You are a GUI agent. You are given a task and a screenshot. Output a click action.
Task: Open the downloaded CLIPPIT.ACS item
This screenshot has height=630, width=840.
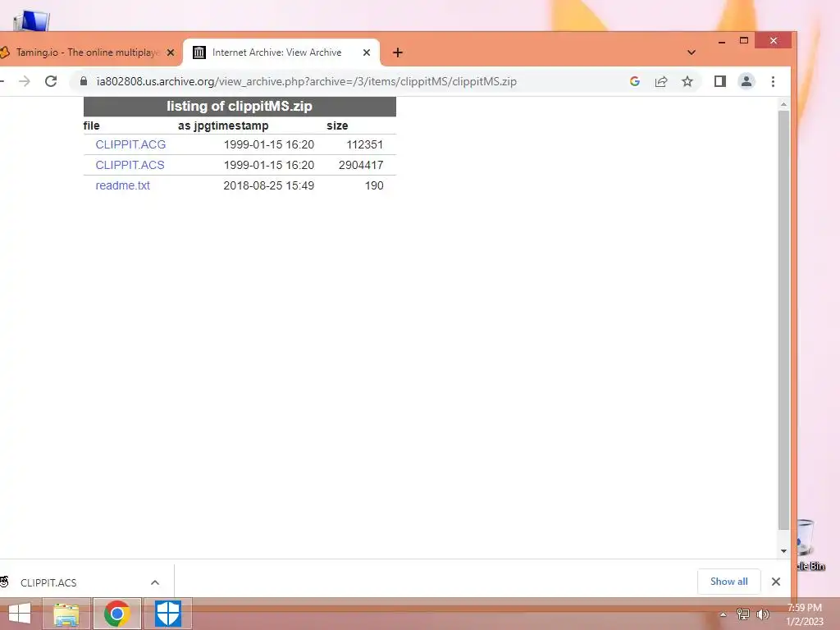[x=48, y=582]
